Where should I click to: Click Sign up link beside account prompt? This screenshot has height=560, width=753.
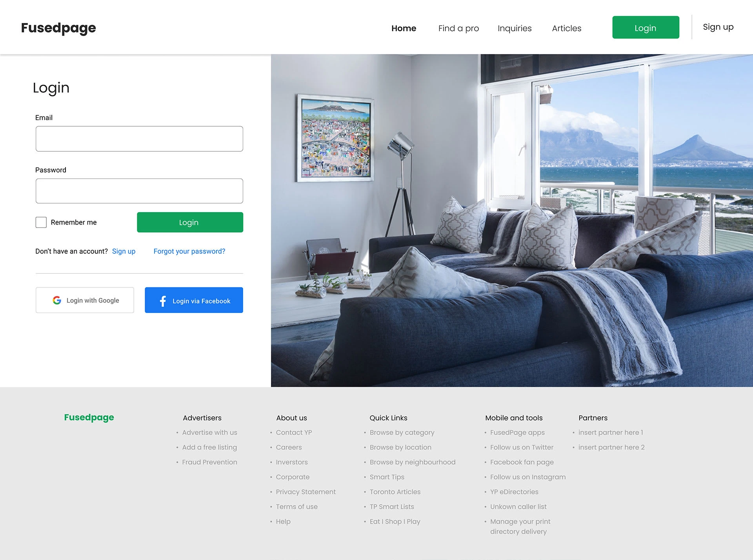[x=124, y=251]
